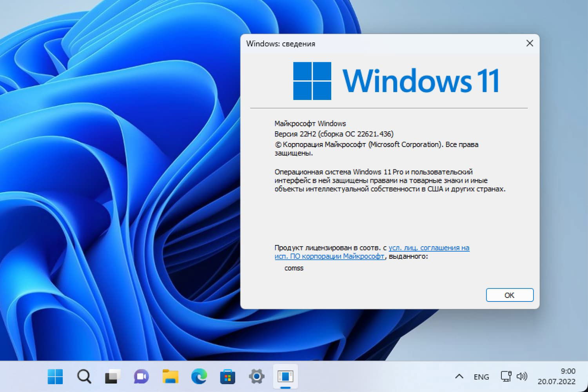
Task: Open the Start menu
Action: tap(55, 376)
